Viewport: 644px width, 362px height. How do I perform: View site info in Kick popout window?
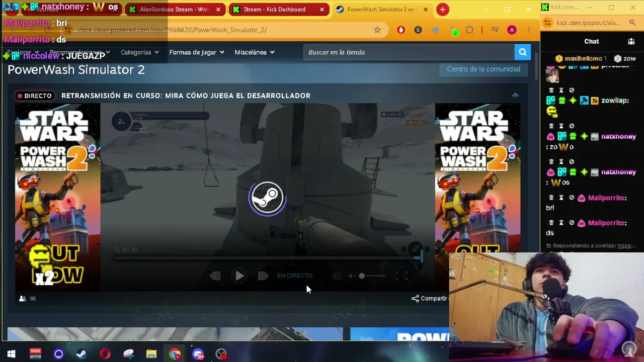[x=548, y=23]
